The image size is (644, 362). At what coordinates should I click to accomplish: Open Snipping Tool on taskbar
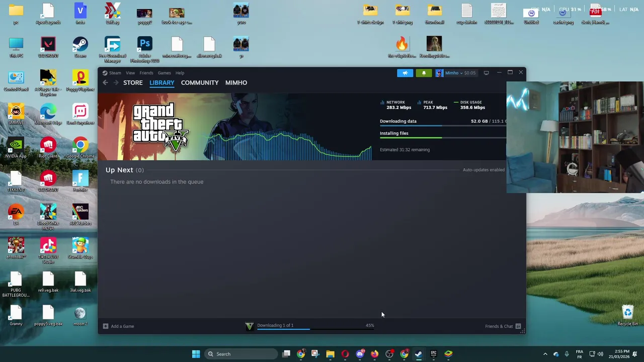point(315,354)
